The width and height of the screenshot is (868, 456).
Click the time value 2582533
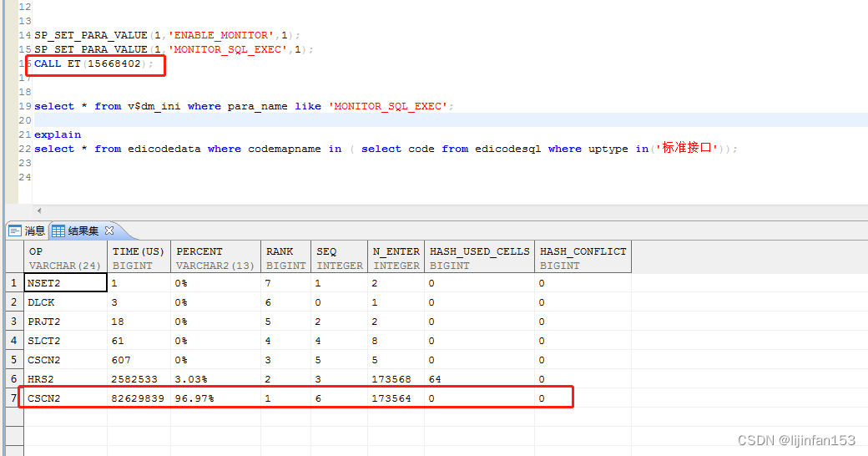tap(134, 379)
